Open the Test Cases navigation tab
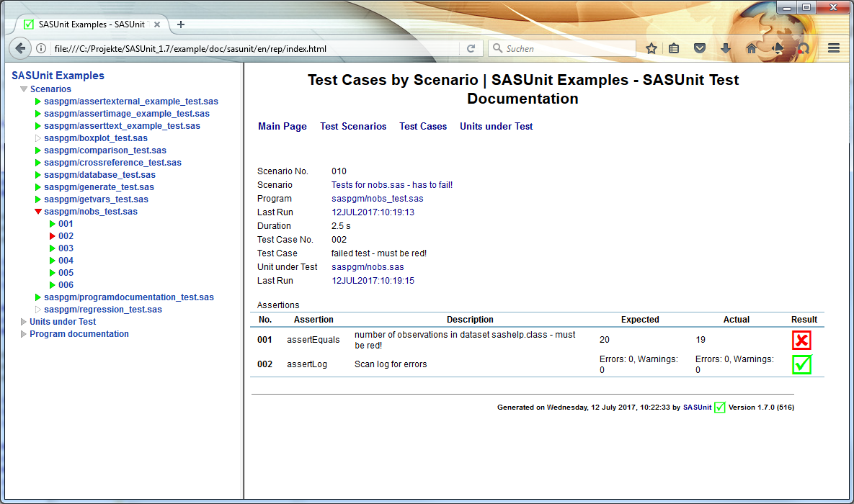854x504 pixels. pyautogui.click(x=422, y=126)
